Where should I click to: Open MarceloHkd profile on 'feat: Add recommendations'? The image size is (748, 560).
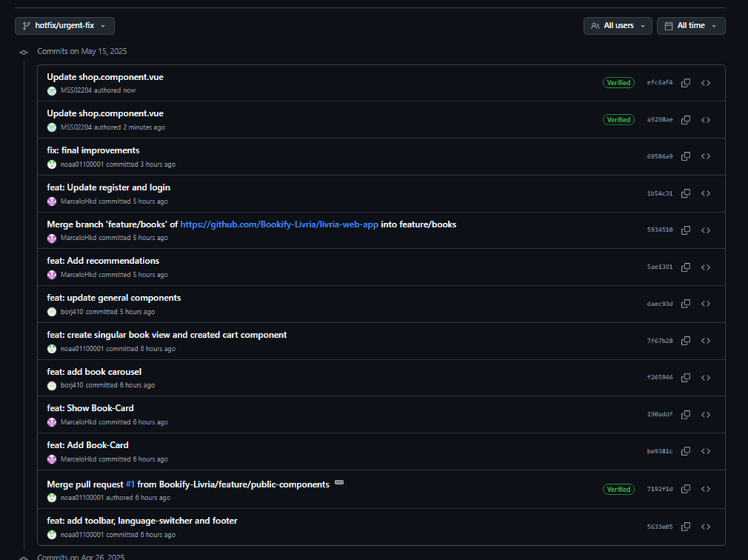coord(78,275)
